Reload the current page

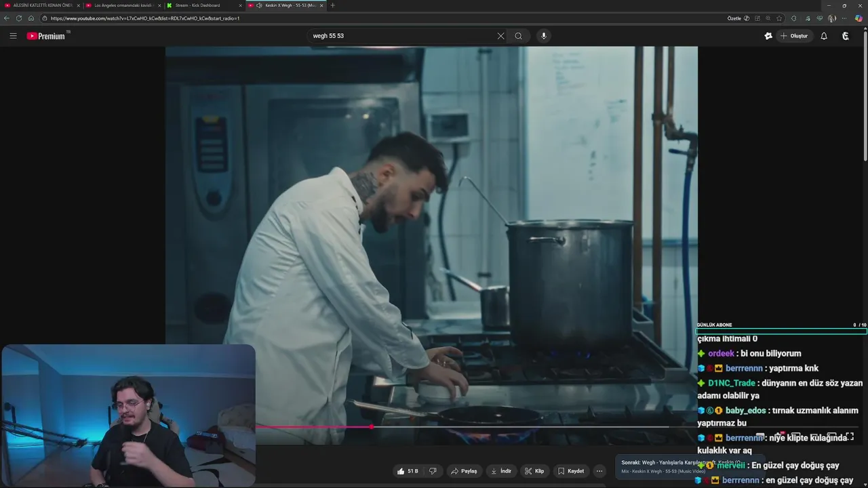pyautogui.click(x=19, y=18)
